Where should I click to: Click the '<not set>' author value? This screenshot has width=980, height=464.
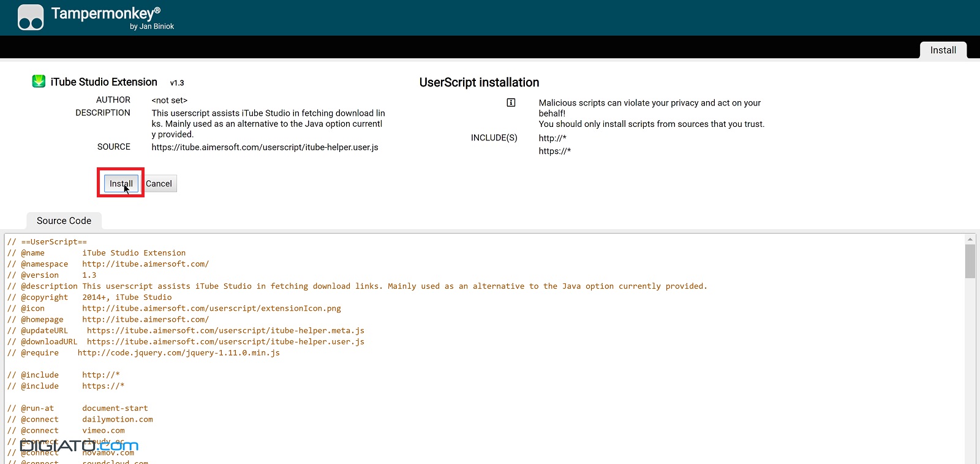point(170,100)
